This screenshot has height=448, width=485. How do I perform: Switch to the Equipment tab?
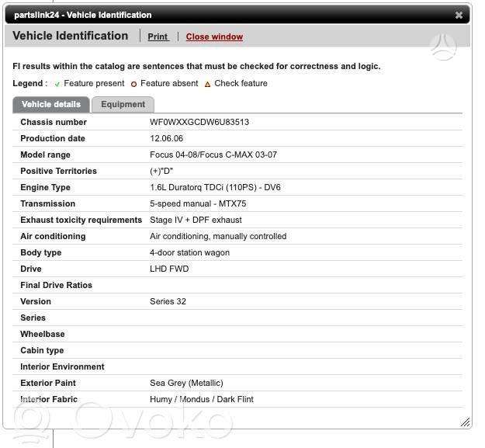pos(123,105)
